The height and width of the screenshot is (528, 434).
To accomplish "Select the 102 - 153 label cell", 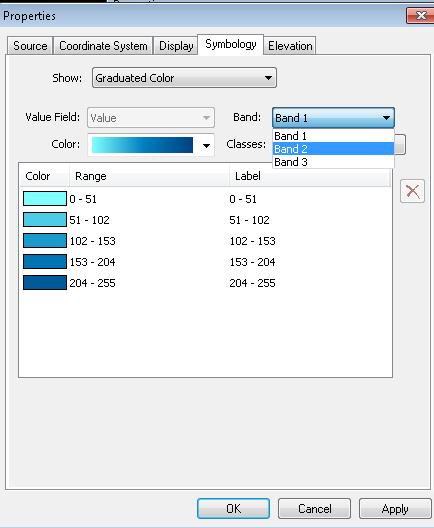I will pyautogui.click(x=253, y=241).
